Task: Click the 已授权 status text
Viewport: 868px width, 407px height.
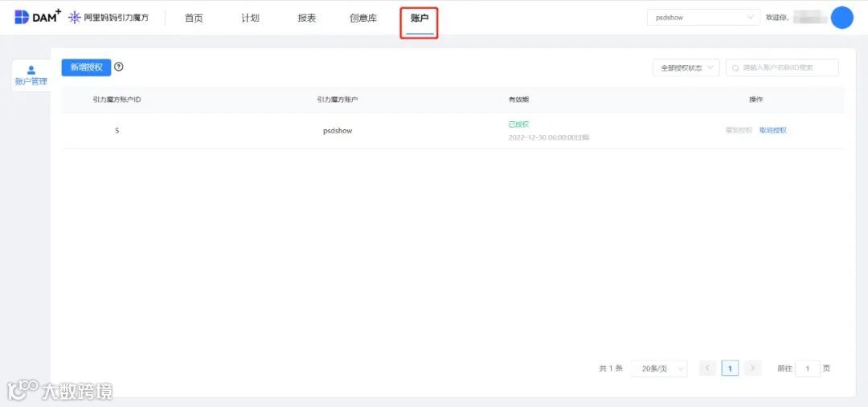Action: 518,124
